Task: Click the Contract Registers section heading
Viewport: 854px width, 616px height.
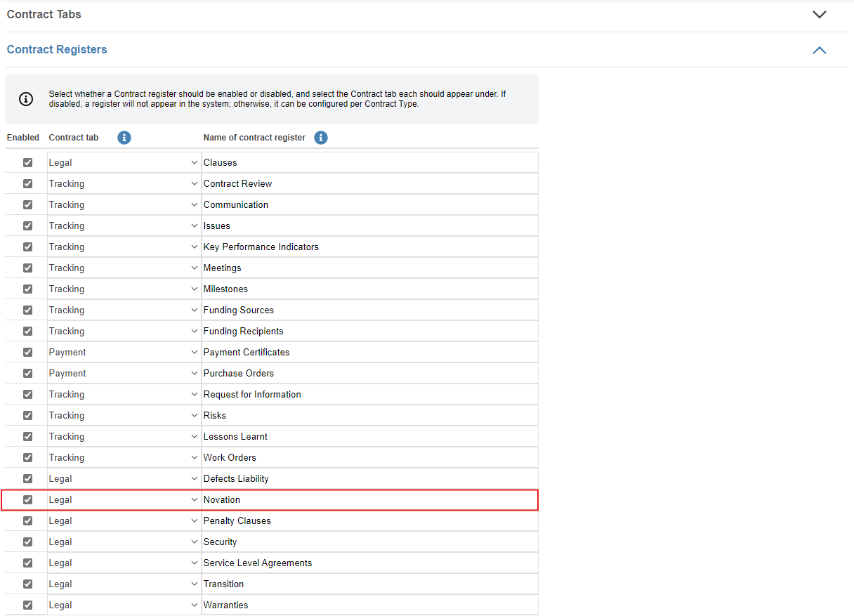Action: pyautogui.click(x=57, y=50)
